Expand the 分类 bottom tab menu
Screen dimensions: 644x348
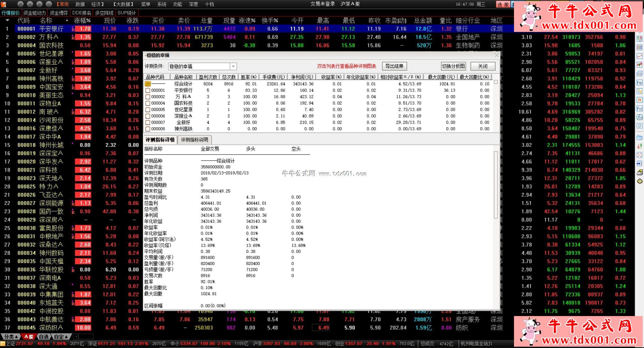[x=11, y=336]
